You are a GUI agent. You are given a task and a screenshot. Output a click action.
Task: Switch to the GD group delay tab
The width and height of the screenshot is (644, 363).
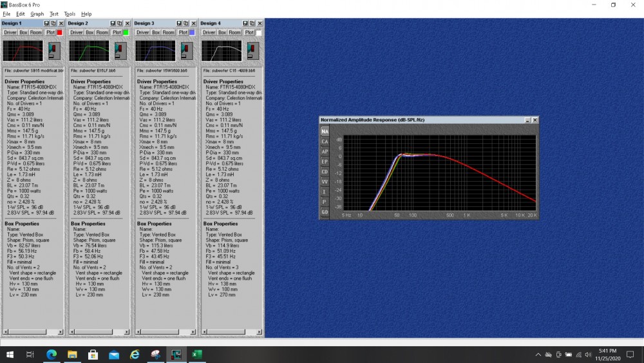325,212
